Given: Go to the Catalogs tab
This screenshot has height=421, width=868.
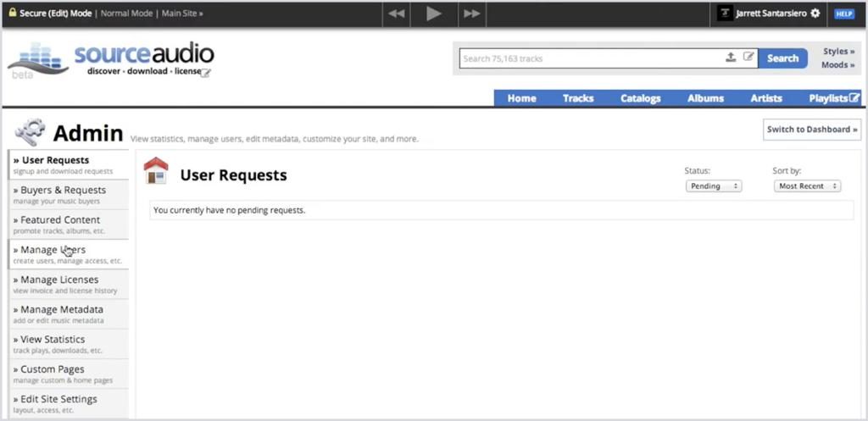Looking at the screenshot, I should click(x=640, y=98).
